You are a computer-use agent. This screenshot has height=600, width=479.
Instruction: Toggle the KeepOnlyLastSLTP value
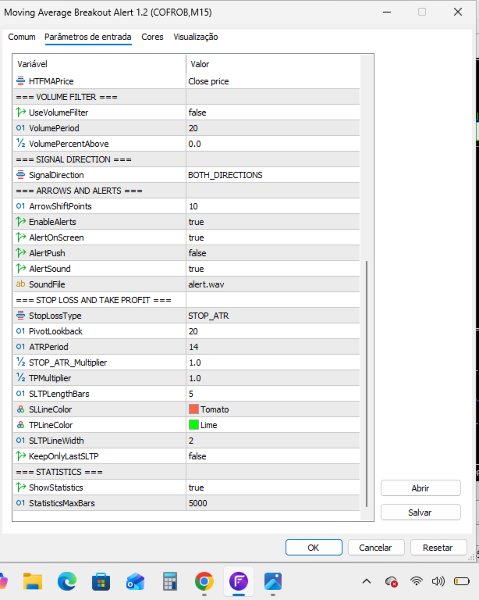(x=273, y=456)
